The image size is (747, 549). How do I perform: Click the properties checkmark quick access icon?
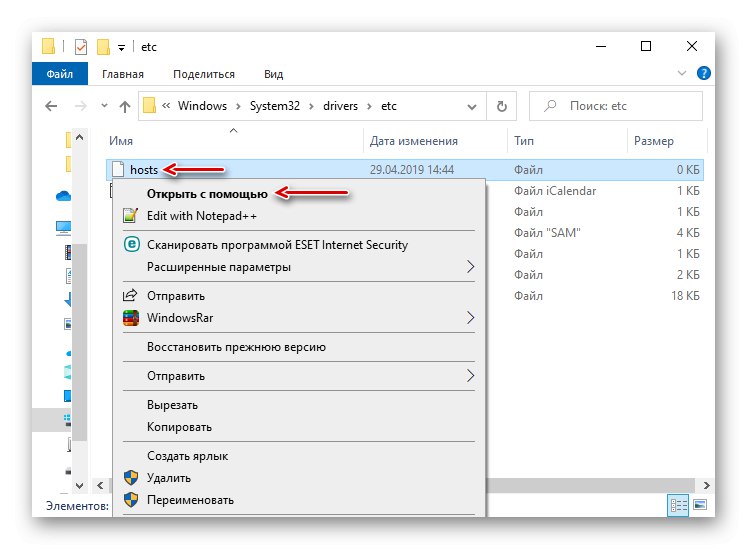81,47
